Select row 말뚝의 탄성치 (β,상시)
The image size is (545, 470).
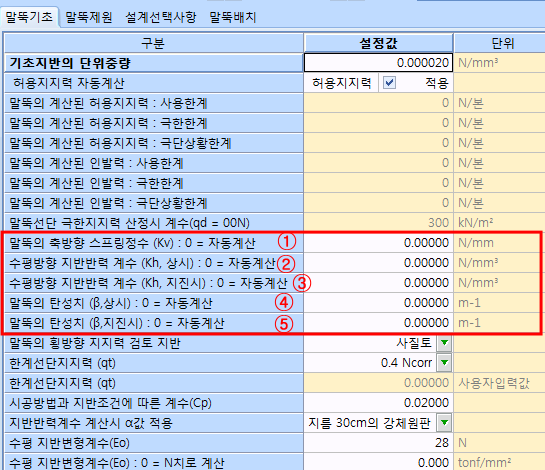click(153, 303)
